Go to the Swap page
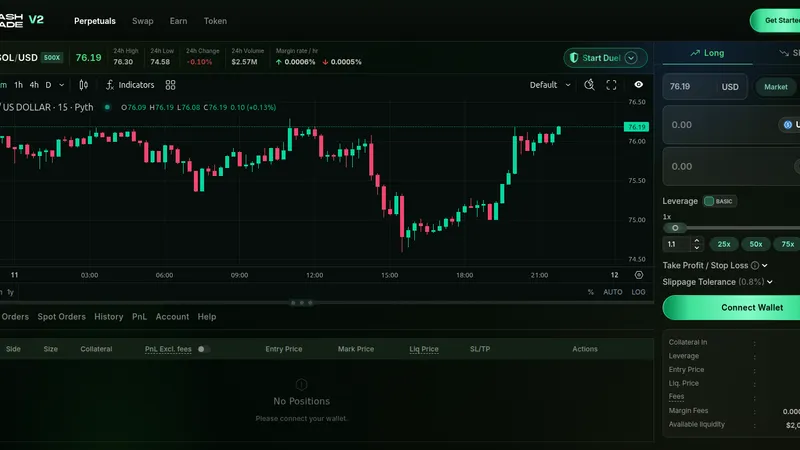 click(x=142, y=21)
